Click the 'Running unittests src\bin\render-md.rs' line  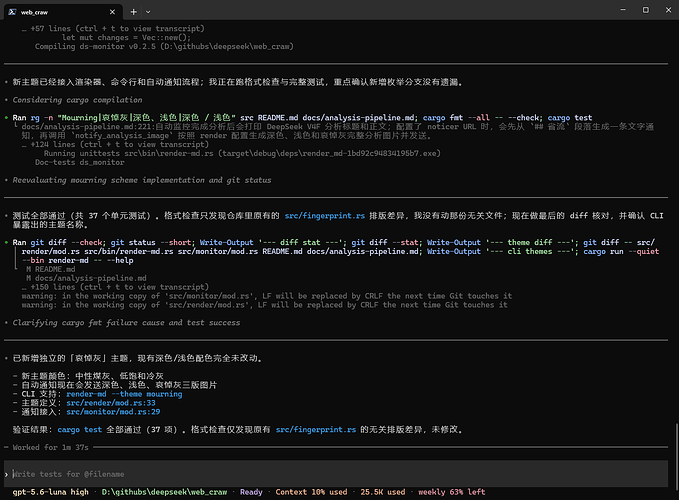point(242,153)
